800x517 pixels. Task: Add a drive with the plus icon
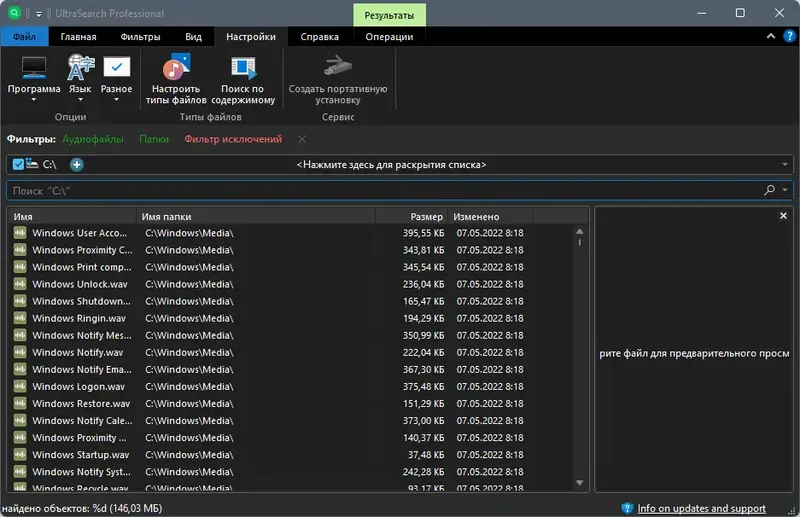click(x=77, y=165)
